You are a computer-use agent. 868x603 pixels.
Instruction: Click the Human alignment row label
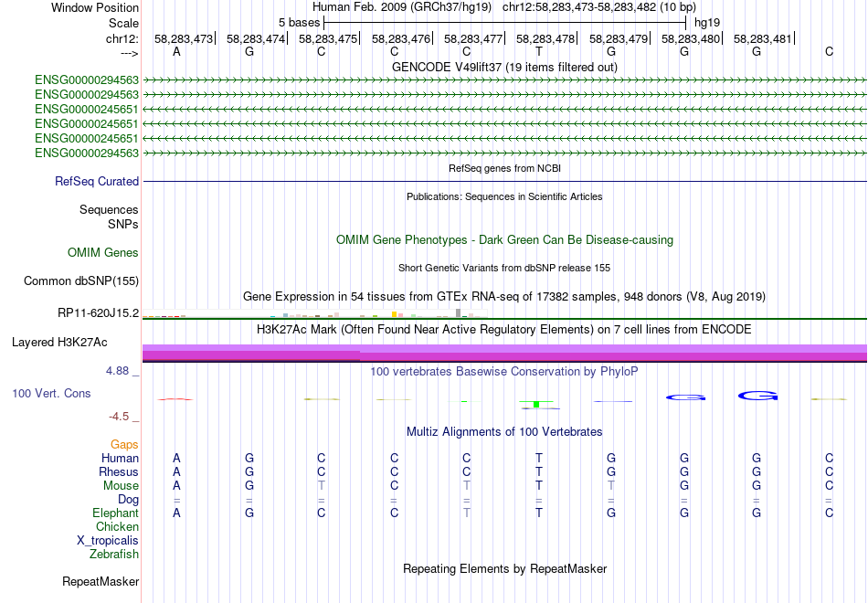click(120, 458)
